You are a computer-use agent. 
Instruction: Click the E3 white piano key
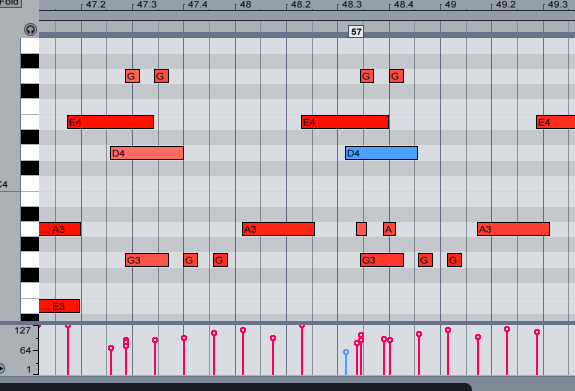tap(30, 306)
